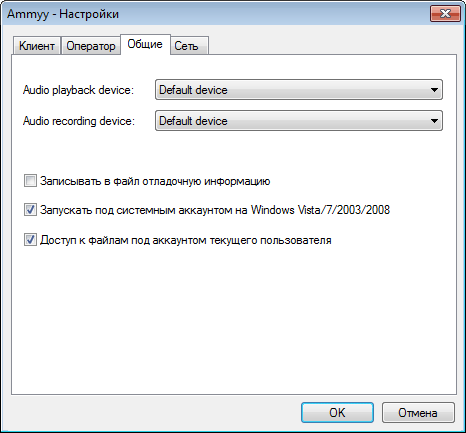Uncheck the Запускать под системным аккаунтом box
This screenshot has height=433, width=466.
click(x=30, y=210)
